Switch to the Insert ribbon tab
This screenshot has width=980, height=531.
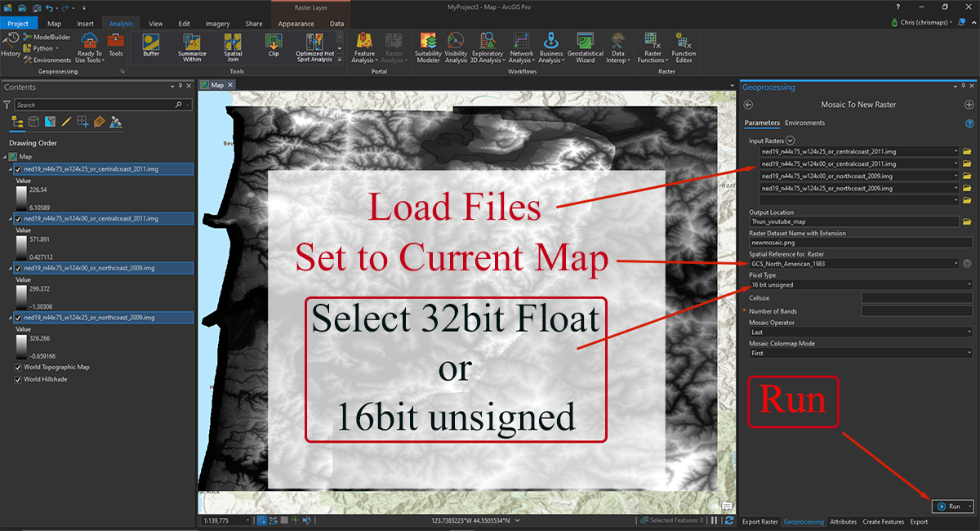point(85,24)
